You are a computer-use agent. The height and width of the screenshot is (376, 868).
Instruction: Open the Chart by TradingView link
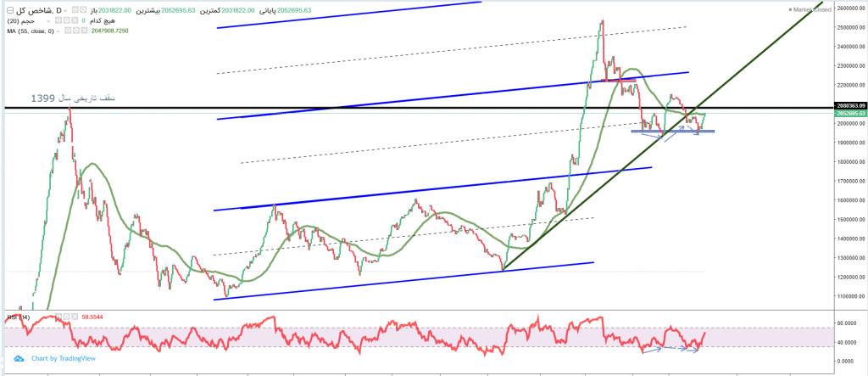coord(64,358)
